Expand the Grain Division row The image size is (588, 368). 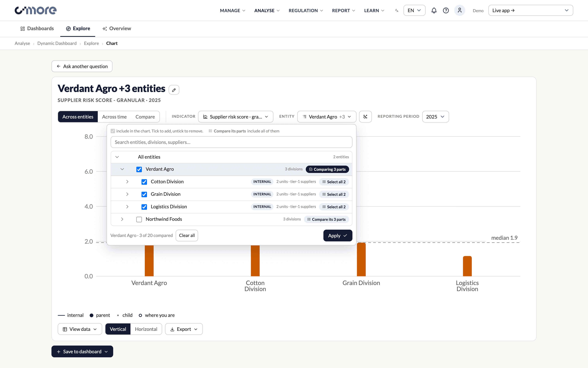[127, 194]
